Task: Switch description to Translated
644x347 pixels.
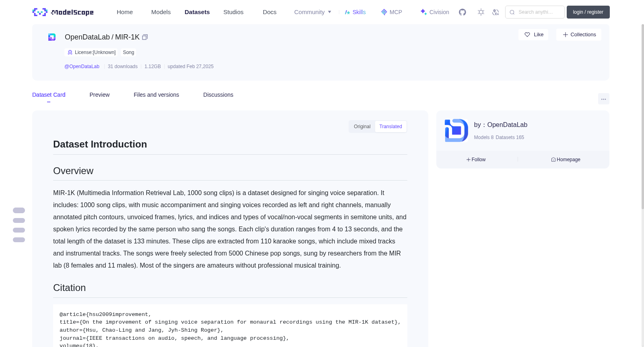Action: [x=390, y=127]
